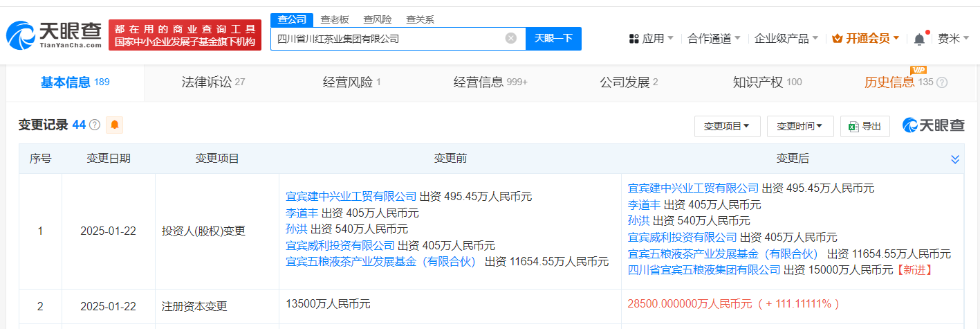This screenshot has height=329, width=980.
Task: Open the 变更时间 filter dropdown
Action: coord(800,126)
